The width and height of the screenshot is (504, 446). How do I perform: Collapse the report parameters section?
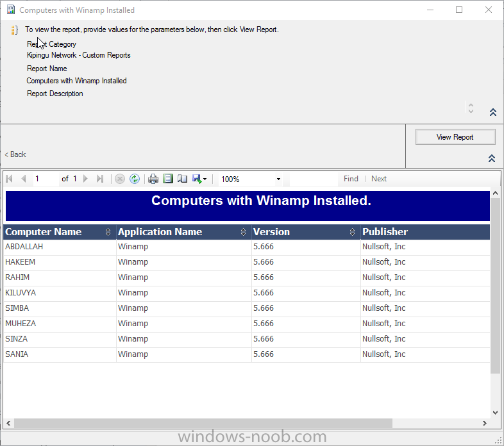(x=493, y=113)
